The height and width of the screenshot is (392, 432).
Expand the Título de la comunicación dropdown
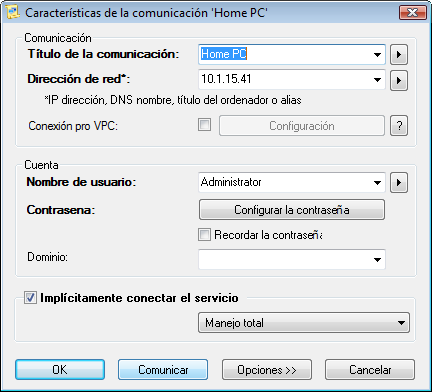pos(377,54)
